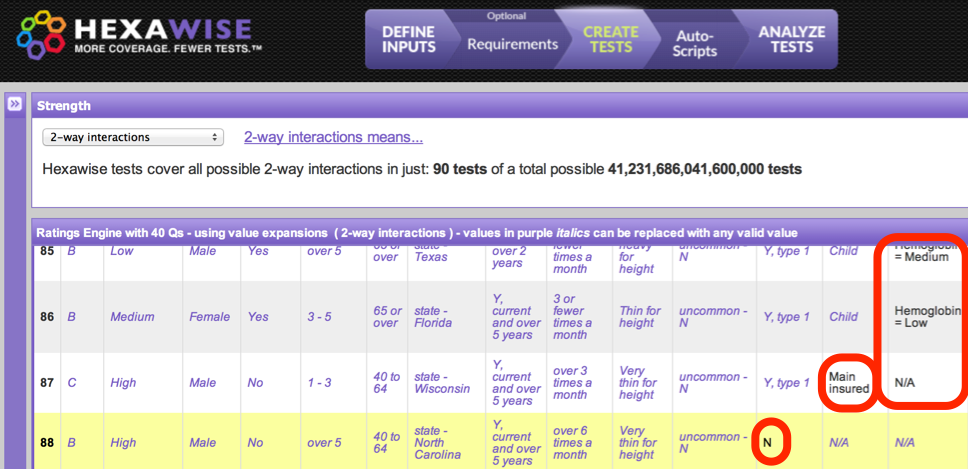The height and width of the screenshot is (470, 968).
Task: Click the 'N' cell in row 88
Action: click(x=767, y=443)
